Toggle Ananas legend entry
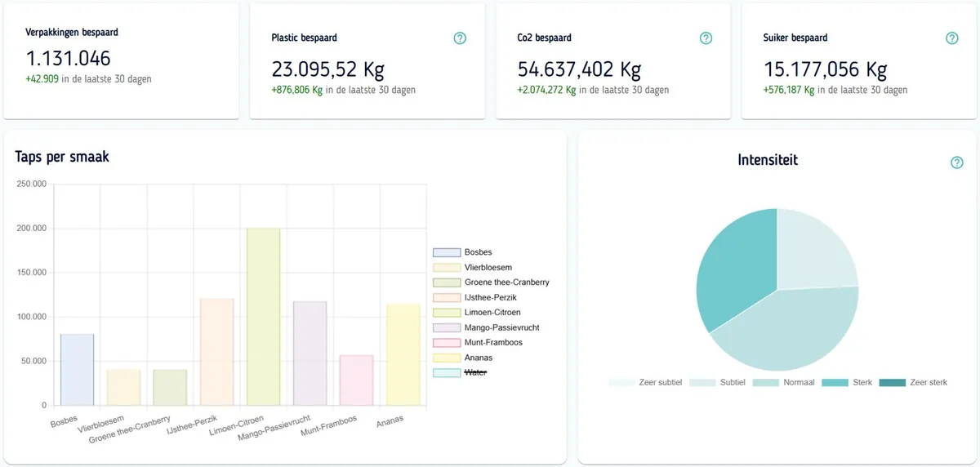Screen dimensions: 980x467 coord(463,358)
